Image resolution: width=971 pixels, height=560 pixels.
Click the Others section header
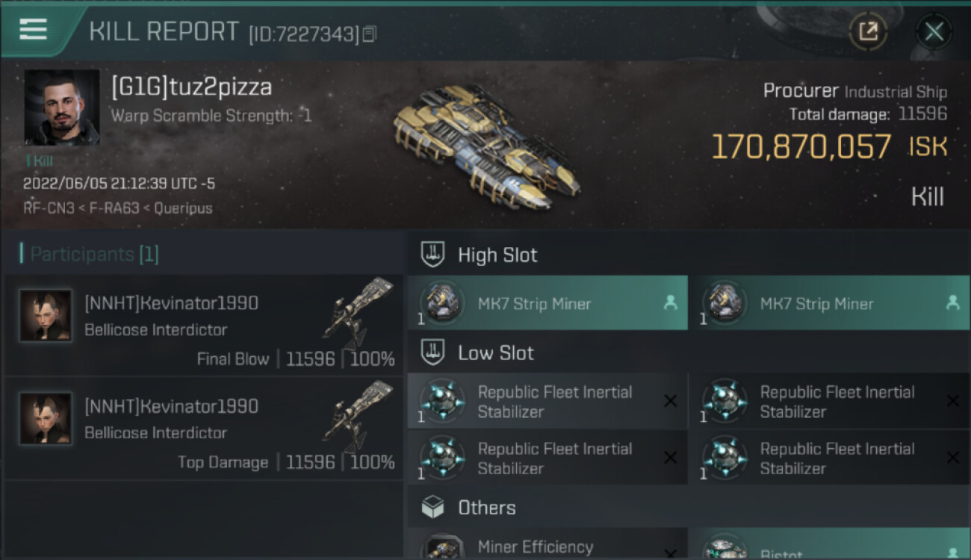point(486,508)
